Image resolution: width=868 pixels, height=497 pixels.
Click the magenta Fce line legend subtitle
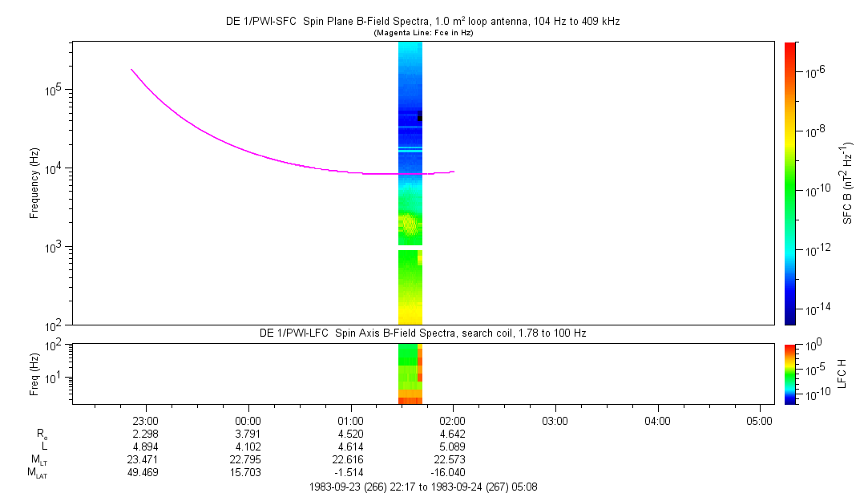pyautogui.click(x=422, y=33)
